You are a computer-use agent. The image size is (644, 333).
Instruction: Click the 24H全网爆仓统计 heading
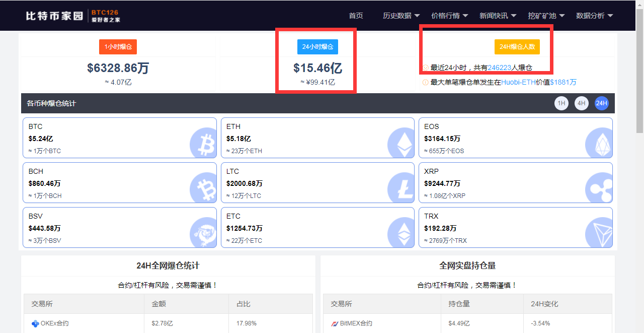tap(168, 265)
